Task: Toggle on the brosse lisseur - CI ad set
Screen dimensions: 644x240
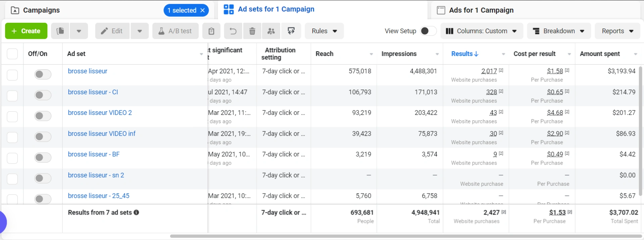Action: click(43, 95)
